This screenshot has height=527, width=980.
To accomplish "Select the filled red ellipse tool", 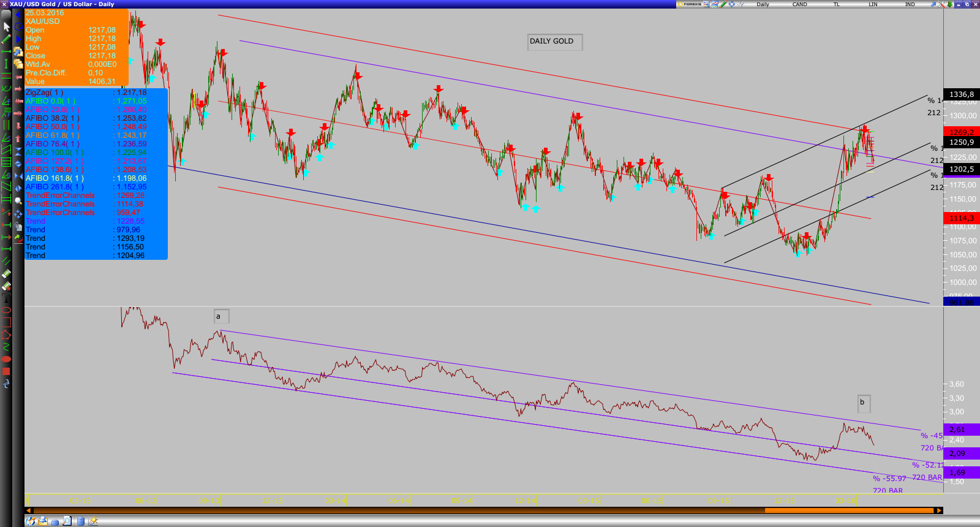I will [x=6, y=359].
